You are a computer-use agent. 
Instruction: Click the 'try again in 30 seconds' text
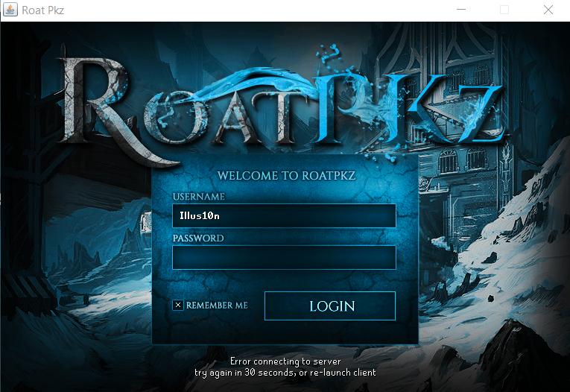(244, 373)
